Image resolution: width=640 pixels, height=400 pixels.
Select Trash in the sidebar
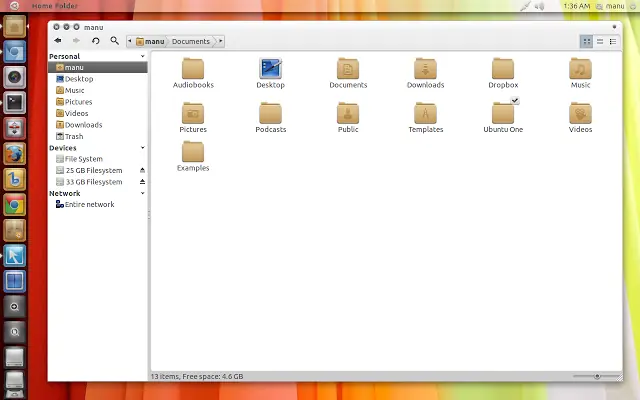74,136
